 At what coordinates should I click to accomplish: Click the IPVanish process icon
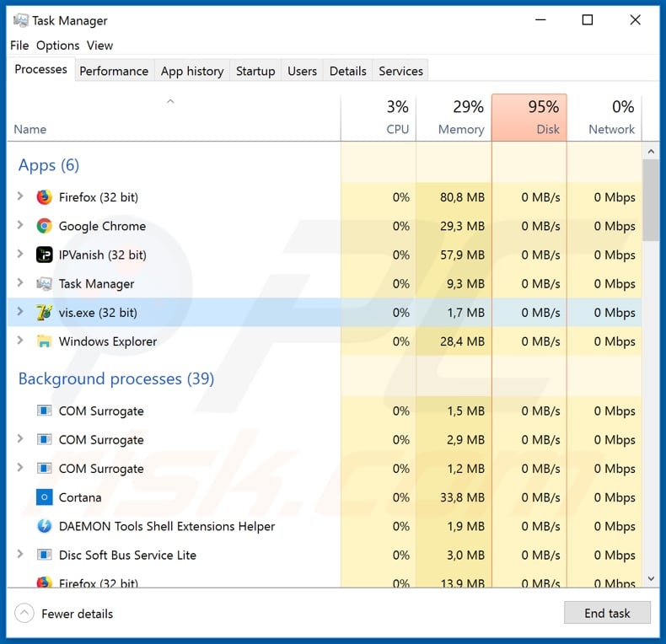[44, 255]
